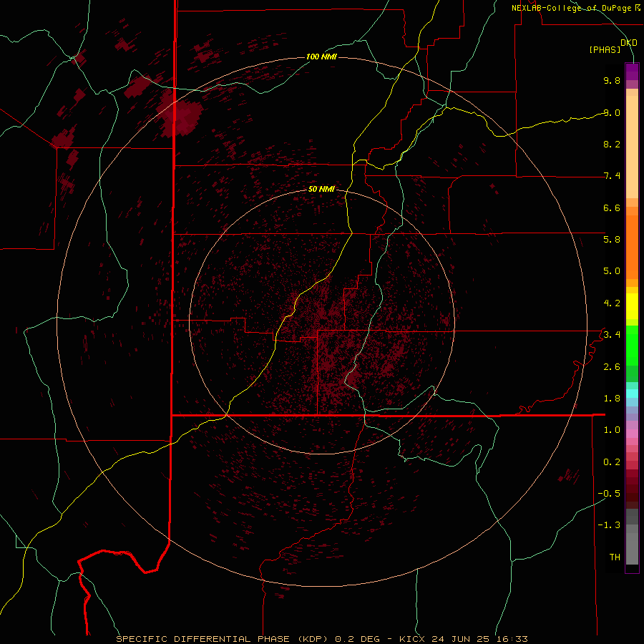Pick the purple band atop color bar

pos(632,72)
